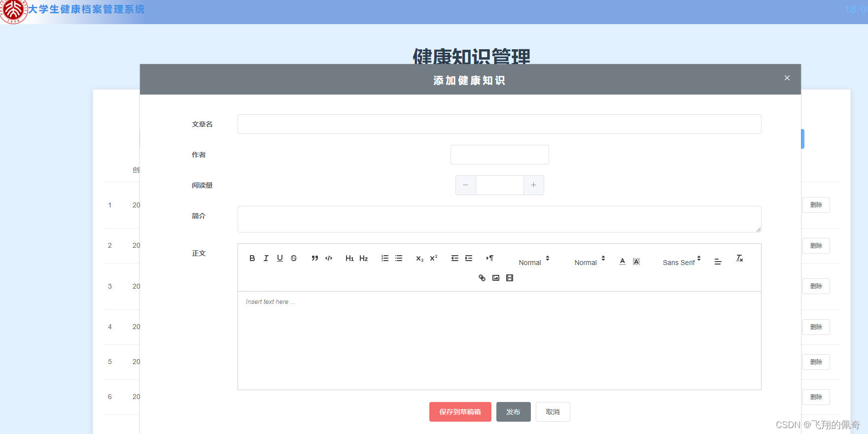Image resolution: width=868 pixels, height=434 pixels.
Task: Place cursor in the 正文 editor area
Action: click(499, 340)
